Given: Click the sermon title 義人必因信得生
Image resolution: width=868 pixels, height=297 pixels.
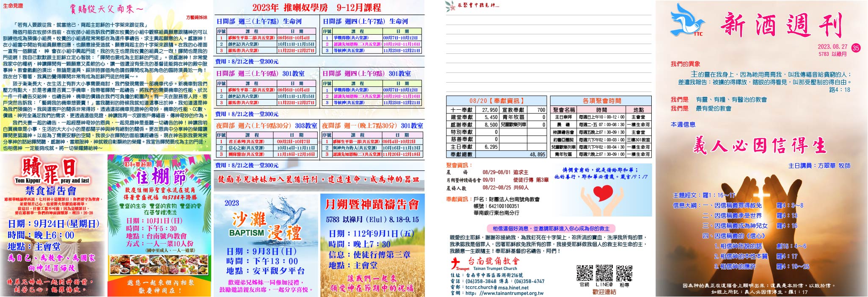Looking at the screenshot, I should [759, 146].
